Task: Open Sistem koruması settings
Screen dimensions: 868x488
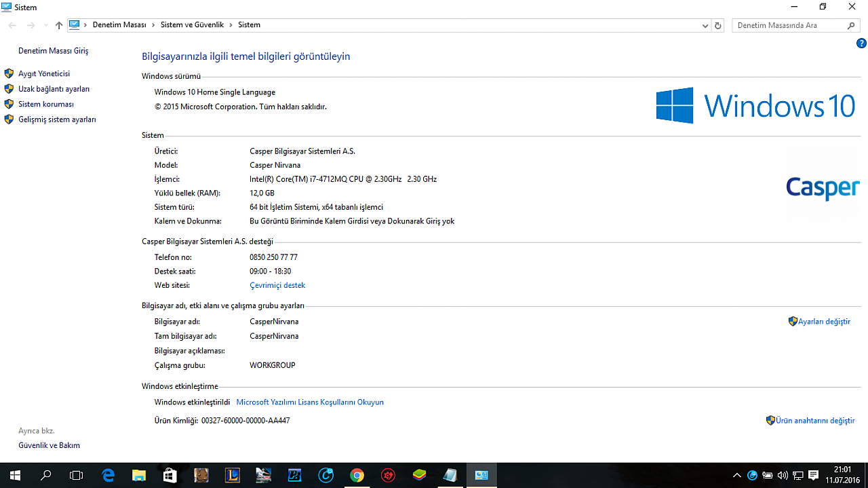Action: tap(46, 104)
